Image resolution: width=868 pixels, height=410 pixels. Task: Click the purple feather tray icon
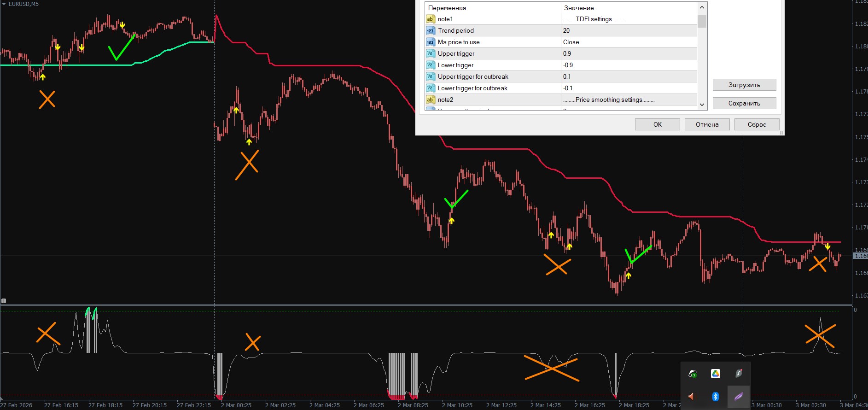[x=738, y=396]
